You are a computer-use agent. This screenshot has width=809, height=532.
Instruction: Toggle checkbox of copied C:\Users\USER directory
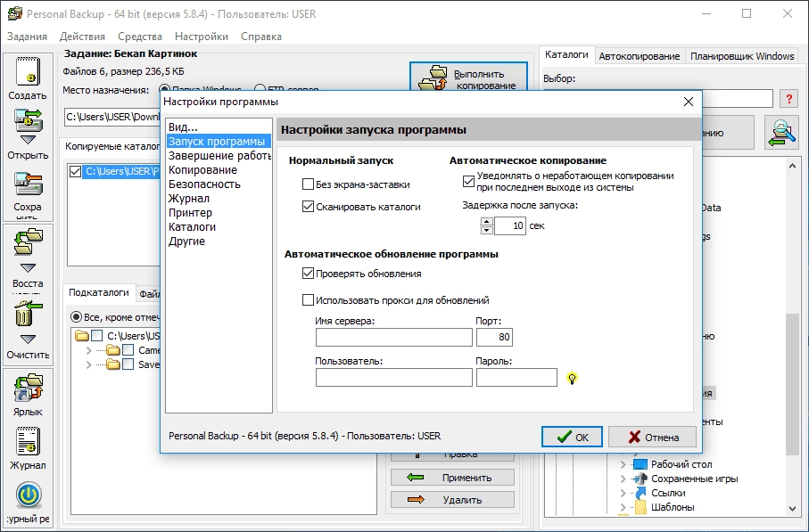[75, 172]
